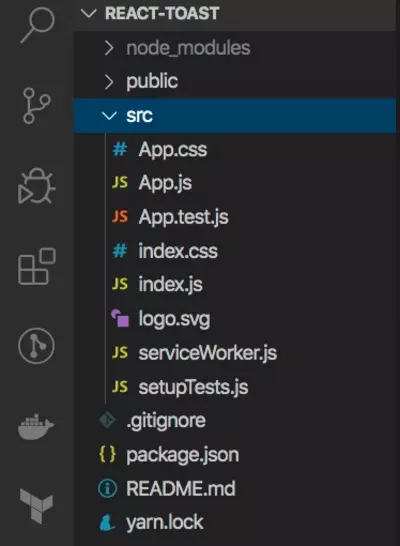Click the JS icon next to setupTests.js
This screenshot has height=546, width=400.
(120, 387)
